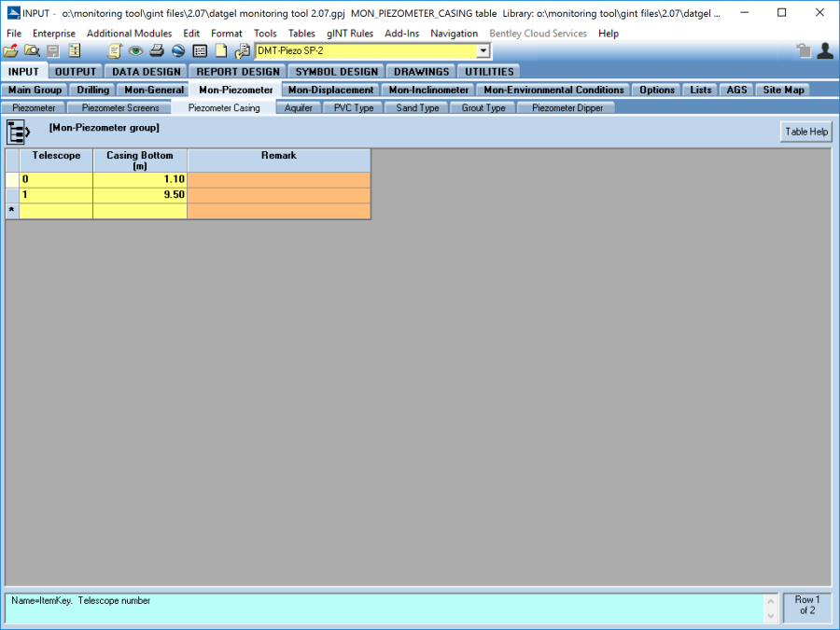The width and height of the screenshot is (840, 630).
Task: Switch to the Mon-Inclinometer tab
Action: point(427,89)
